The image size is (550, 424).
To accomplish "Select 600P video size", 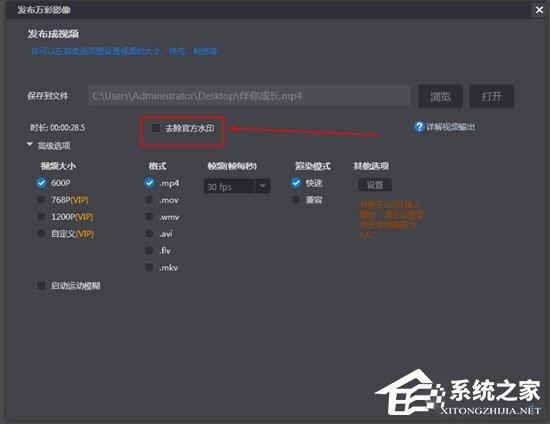I will click(41, 183).
